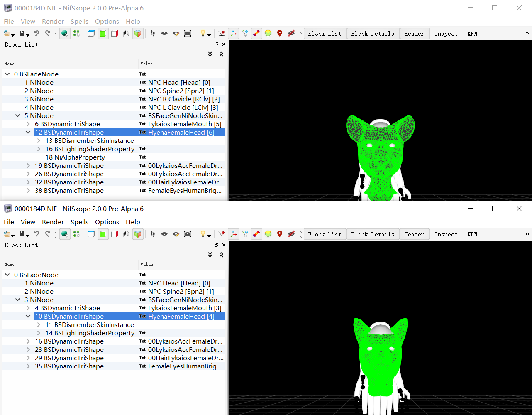Image resolution: width=532 pixels, height=415 pixels.
Task: Click Inspect in the lower window toolbar
Action: (446, 234)
